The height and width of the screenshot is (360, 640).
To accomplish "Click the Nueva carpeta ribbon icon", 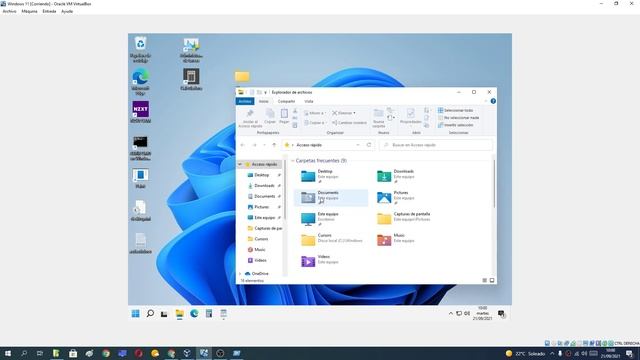I will (379, 113).
